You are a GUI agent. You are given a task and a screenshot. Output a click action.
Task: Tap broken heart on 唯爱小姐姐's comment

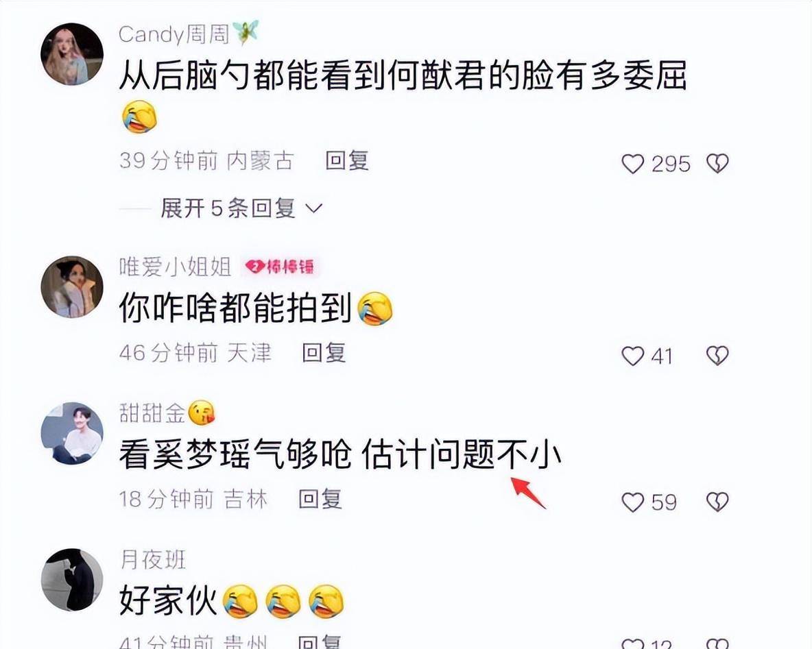717,356
